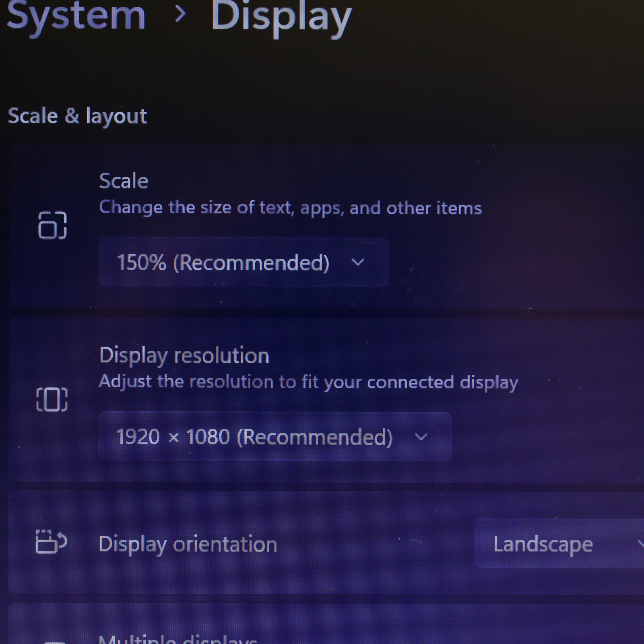This screenshot has height=644, width=644.
Task: Go back to System in the breadcrumb
Action: pos(76,16)
